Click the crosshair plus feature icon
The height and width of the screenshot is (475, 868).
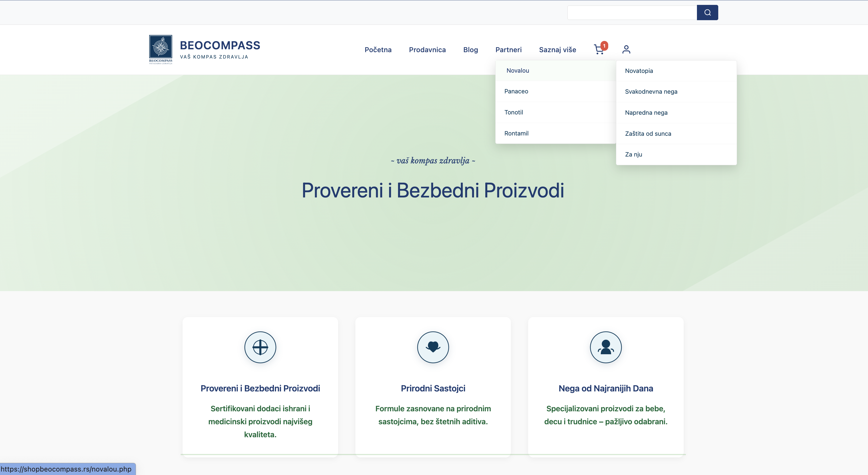[x=260, y=347]
